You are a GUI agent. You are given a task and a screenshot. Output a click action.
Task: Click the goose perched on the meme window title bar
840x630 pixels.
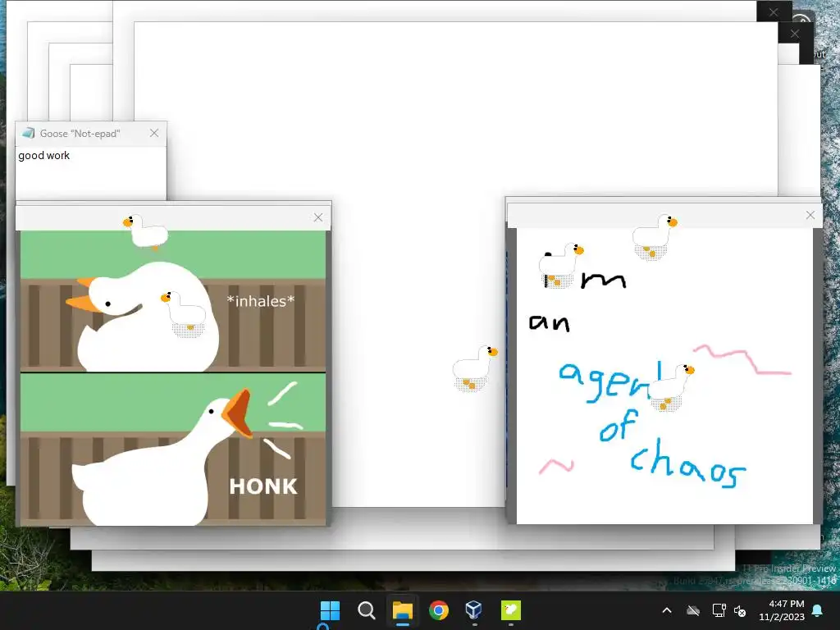tap(144, 232)
